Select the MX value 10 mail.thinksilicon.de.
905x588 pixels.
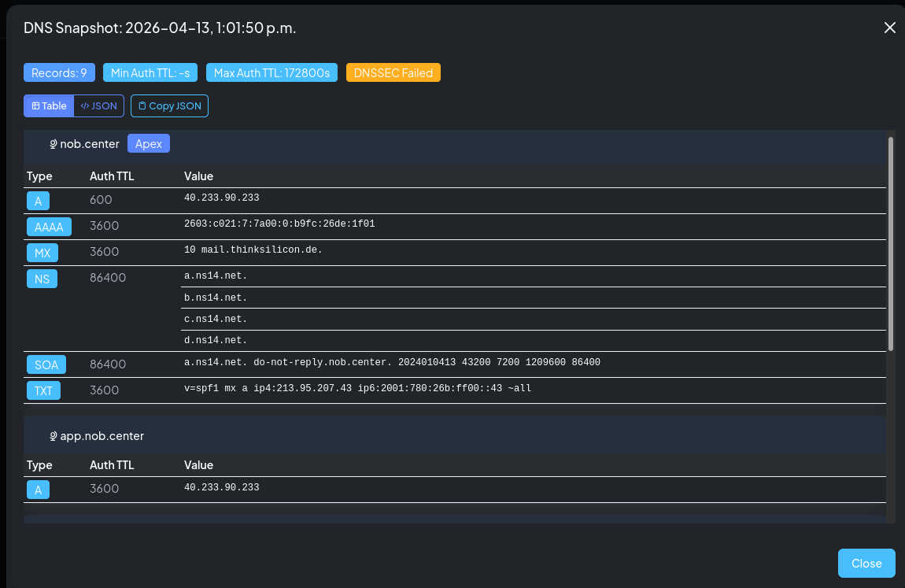[253, 250]
